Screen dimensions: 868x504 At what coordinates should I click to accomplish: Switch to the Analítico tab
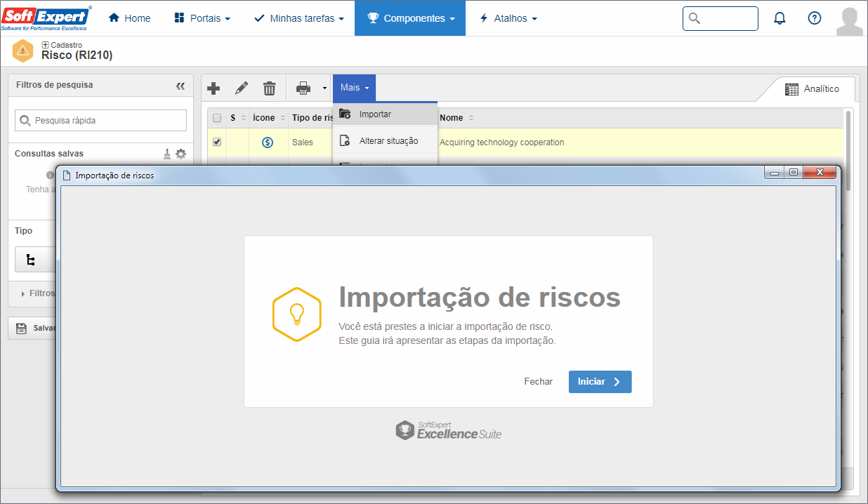click(x=812, y=89)
